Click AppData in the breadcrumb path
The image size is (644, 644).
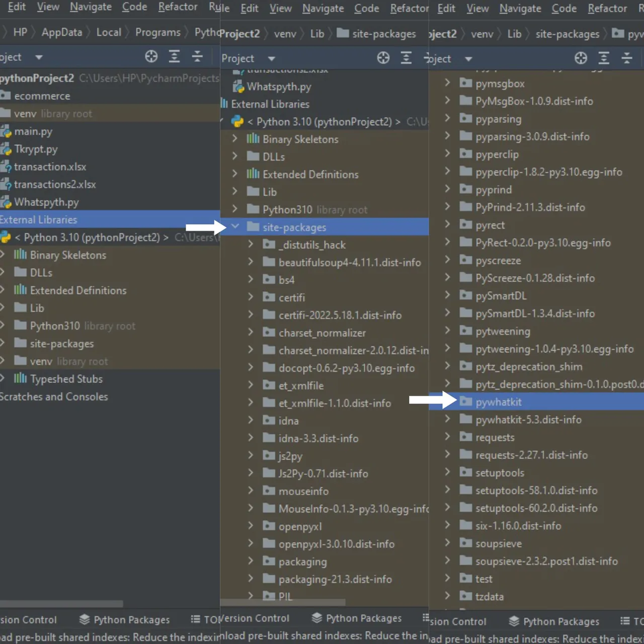tap(62, 32)
